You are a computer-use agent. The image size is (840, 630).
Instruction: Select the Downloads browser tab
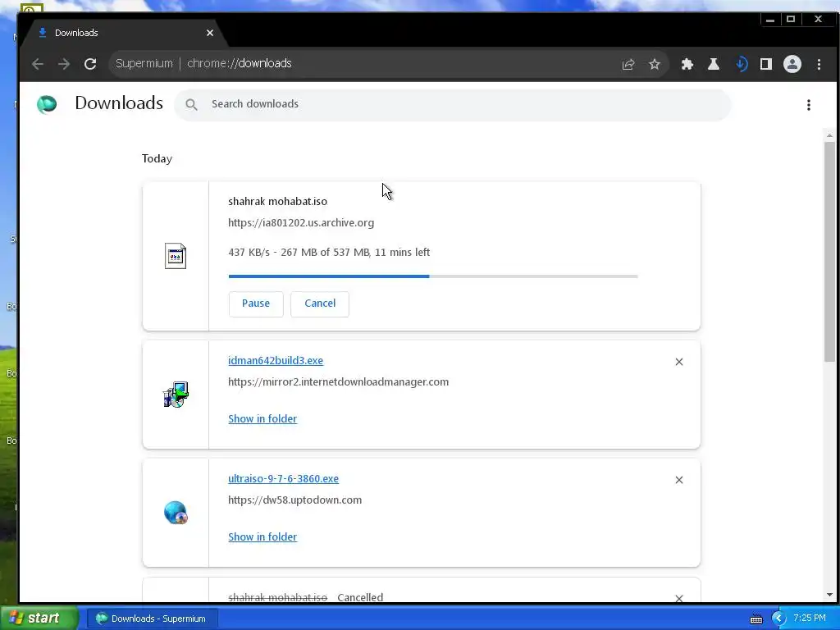123,33
